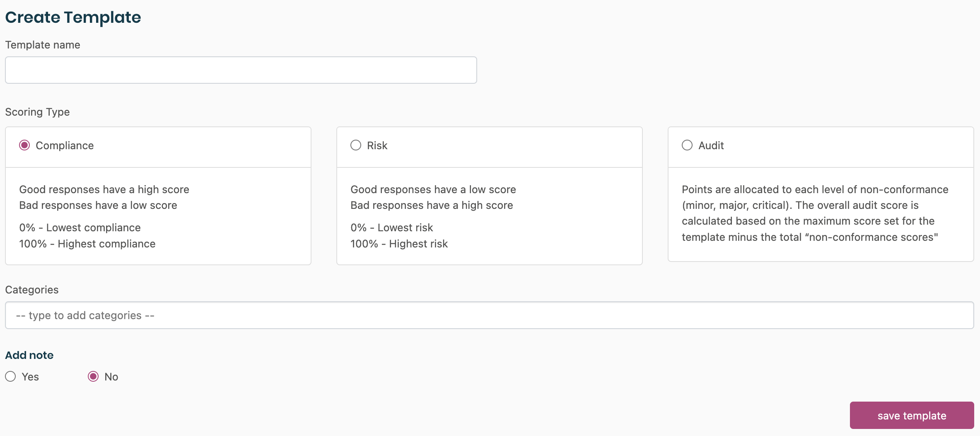Viewport: 980px width, 436px height.
Task: Click the Template name field label
Action: pos(43,45)
